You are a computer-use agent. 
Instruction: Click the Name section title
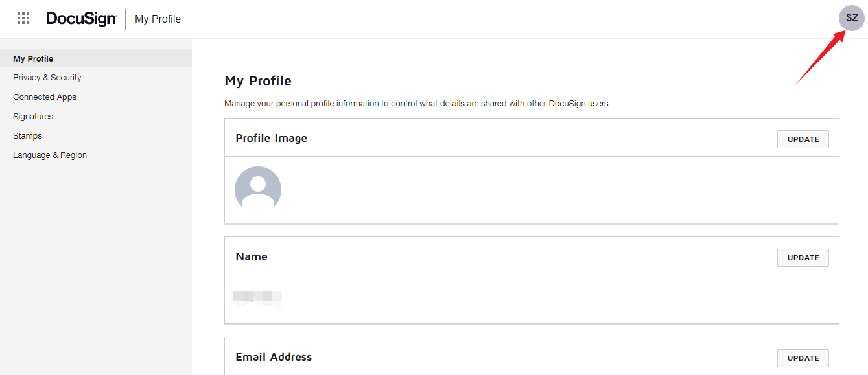pos(252,256)
